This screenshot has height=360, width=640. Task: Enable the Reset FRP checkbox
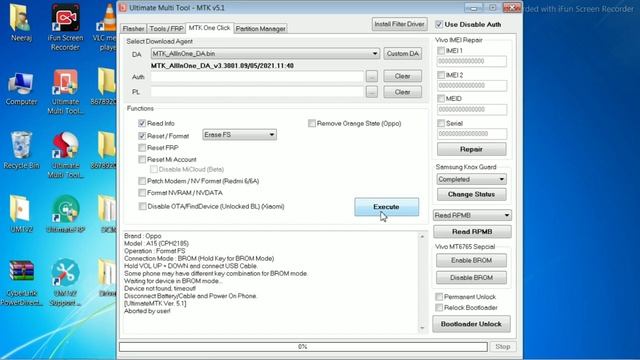pyautogui.click(x=142, y=148)
